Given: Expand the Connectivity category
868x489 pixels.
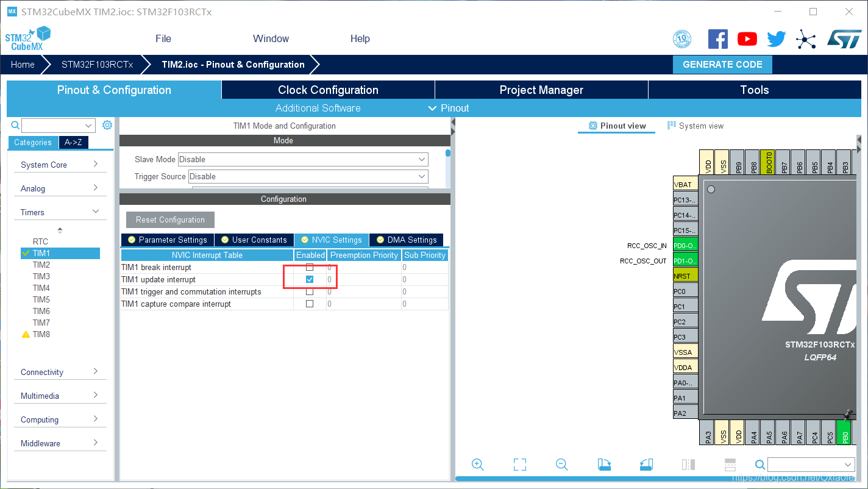Looking at the screenshot, I should [60, 372].
